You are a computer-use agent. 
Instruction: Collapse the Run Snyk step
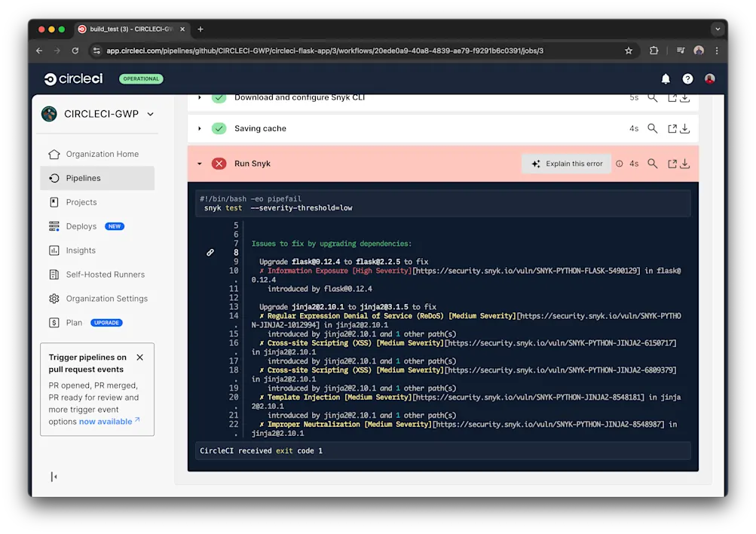pyautogui.click(x=200, y=164)
